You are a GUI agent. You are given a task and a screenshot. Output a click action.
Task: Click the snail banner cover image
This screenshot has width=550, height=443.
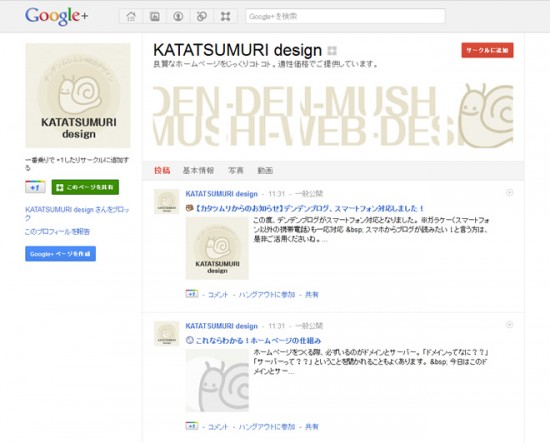333,115
